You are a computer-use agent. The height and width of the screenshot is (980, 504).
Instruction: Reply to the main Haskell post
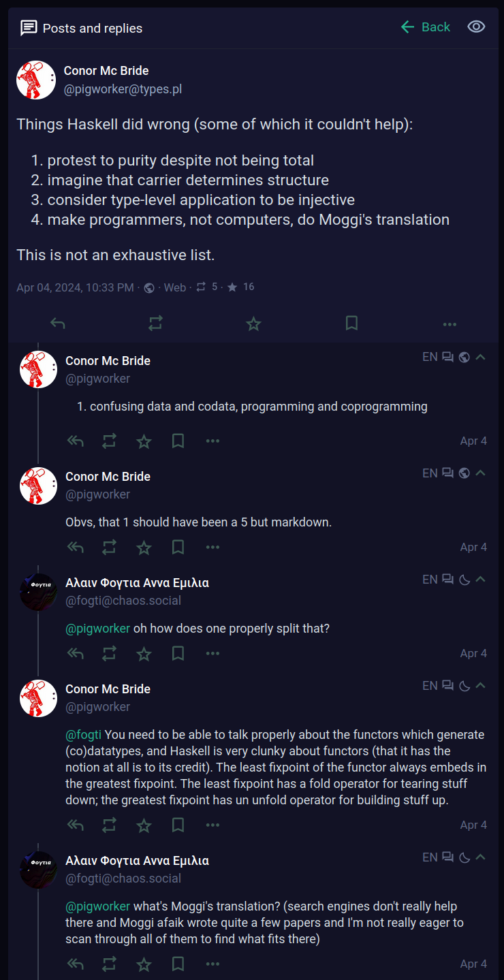point(58,323)
